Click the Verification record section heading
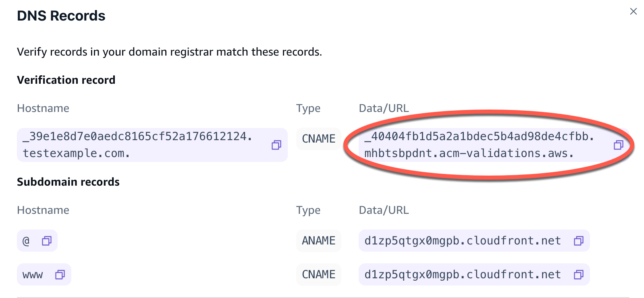644x298 pixels. point(66,80)
